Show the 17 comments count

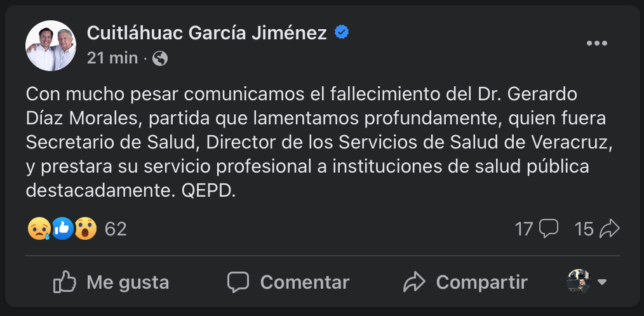click(524, 229)
